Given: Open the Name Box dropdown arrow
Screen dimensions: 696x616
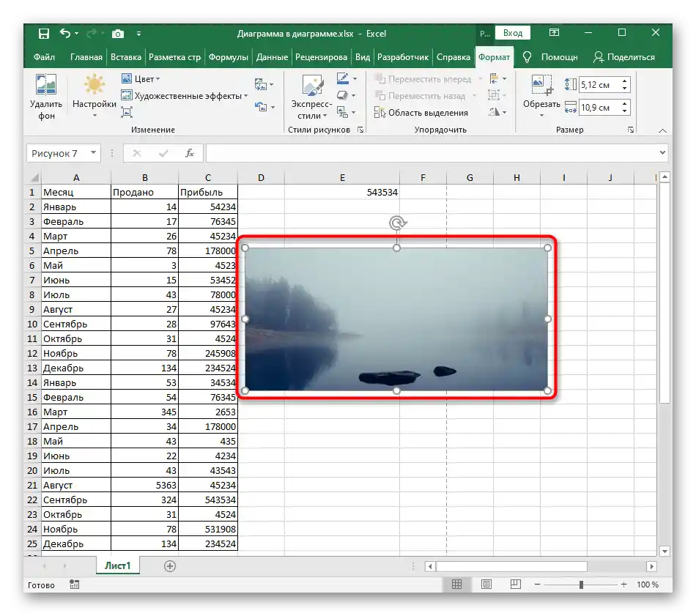Looking at the screenshot, I should pyautogui.click(x=93, y=152).
